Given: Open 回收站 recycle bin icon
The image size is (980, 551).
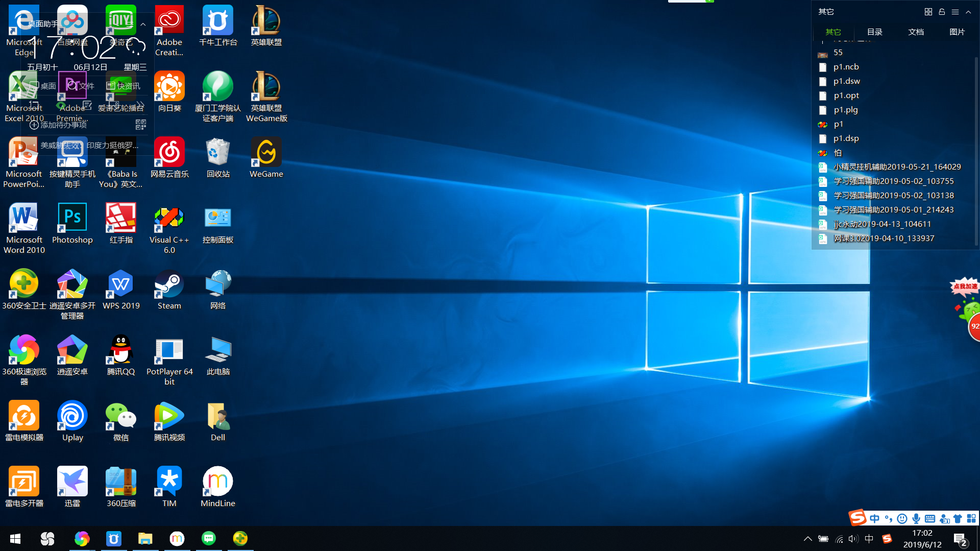Looking at the screenshot, I should tap(218, 158).
